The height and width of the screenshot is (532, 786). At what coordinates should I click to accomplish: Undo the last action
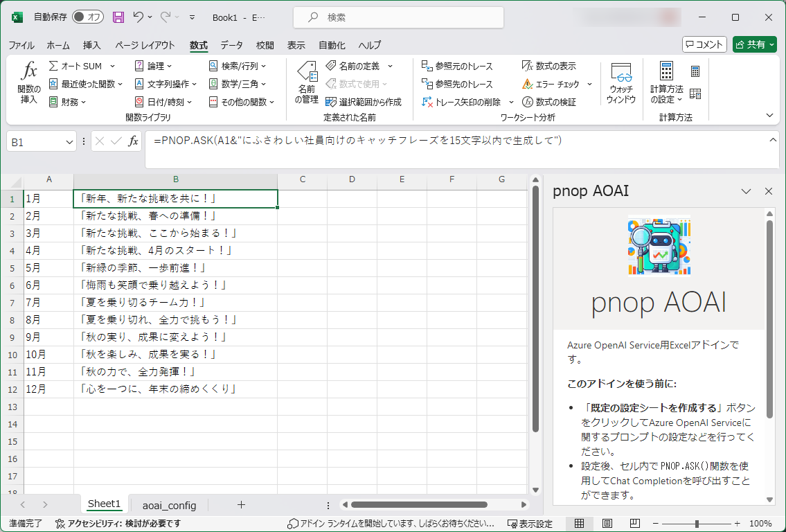[139, 17]
